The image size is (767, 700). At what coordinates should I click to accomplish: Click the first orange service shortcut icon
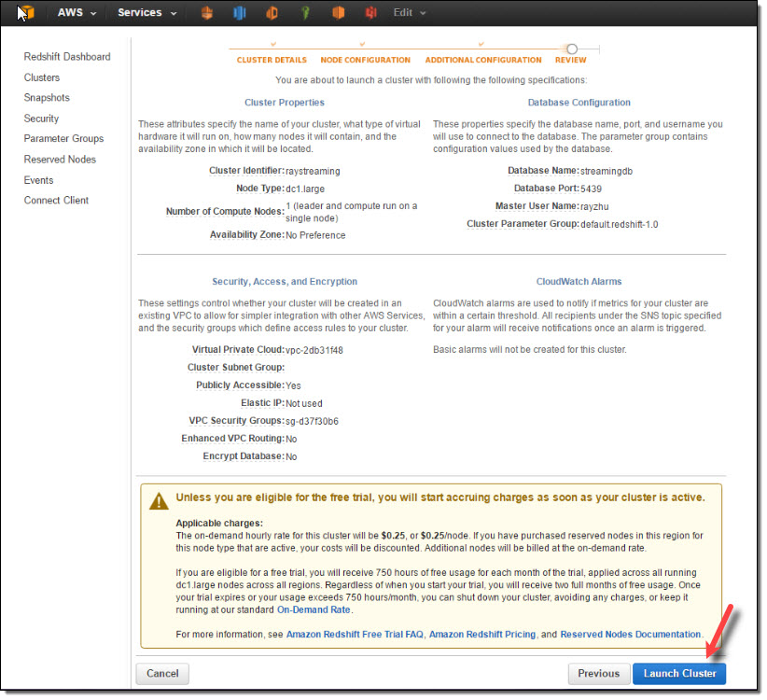[207, 13]
